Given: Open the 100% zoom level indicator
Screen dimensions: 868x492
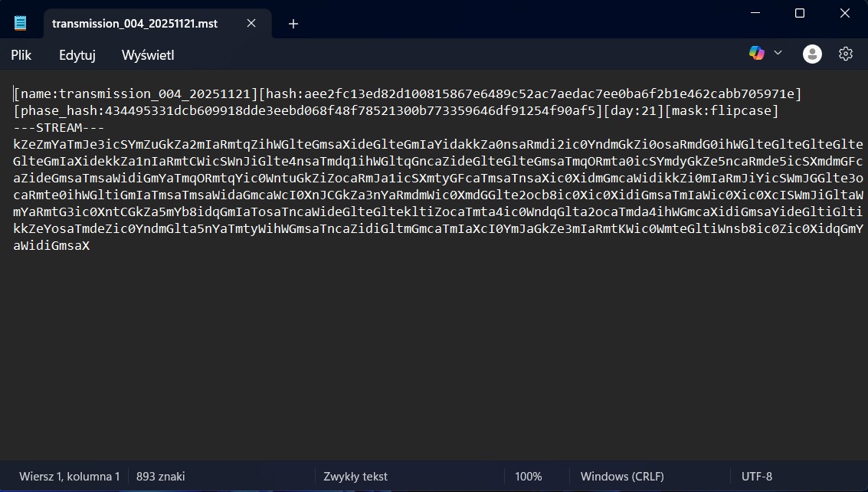Looking at the screenshot, I should pos(528,476).
